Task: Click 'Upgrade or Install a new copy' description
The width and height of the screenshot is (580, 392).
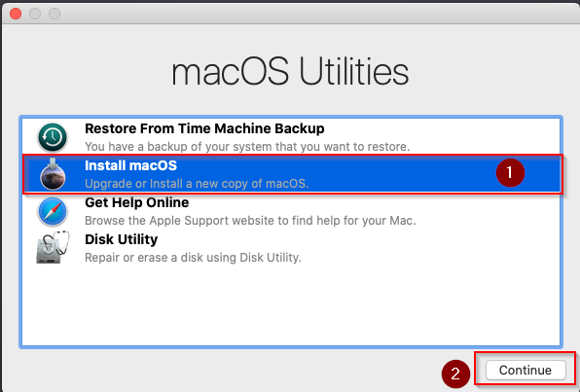Action: pyautogui.click(x=197, y=184)
